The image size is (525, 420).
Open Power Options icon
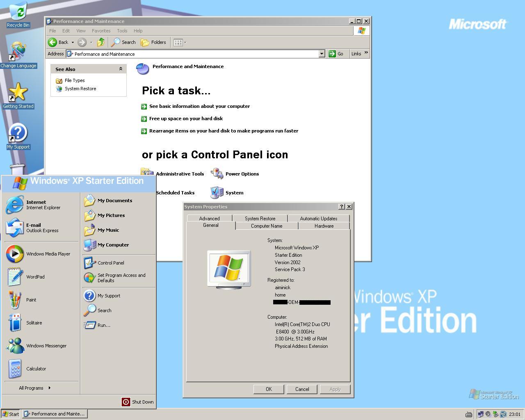pyautogui.click(x=235, y=173)
